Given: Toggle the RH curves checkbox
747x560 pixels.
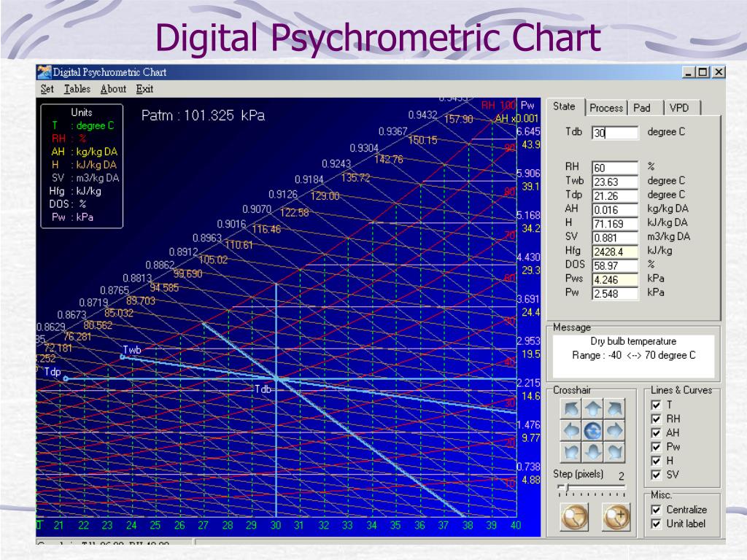Looking at the screenshot, I should pos(656,419).
